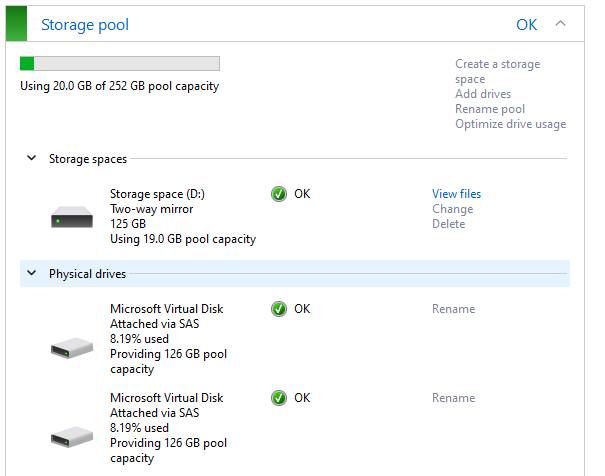Click the Rename pool link
The width and height of the screenshot is (605, 476).
coord(490,109)
